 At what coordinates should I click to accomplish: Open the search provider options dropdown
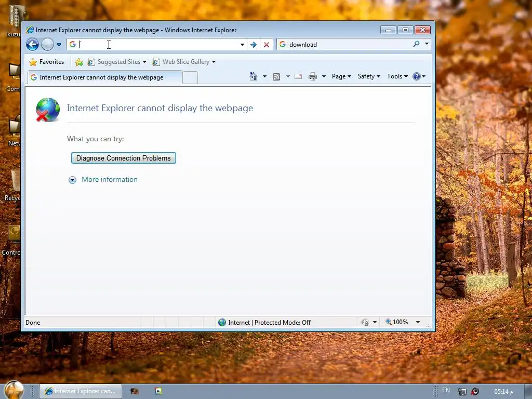click(x=427, y=44)
